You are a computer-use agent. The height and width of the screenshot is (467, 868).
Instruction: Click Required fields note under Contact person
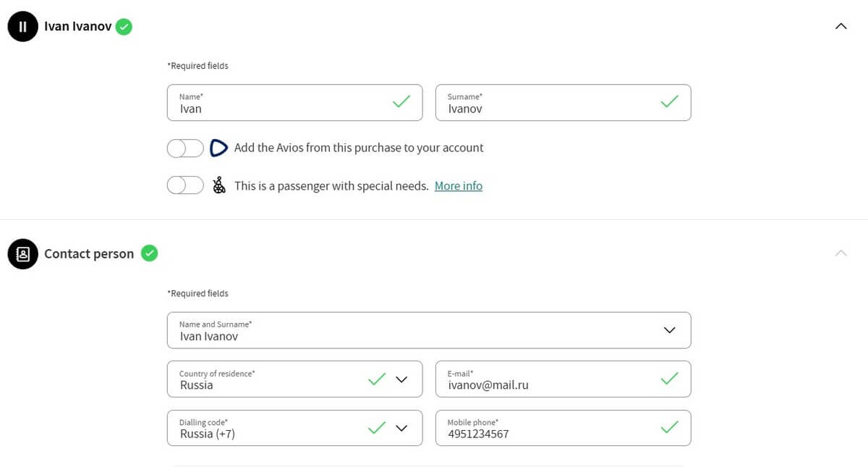coord(197,293)
